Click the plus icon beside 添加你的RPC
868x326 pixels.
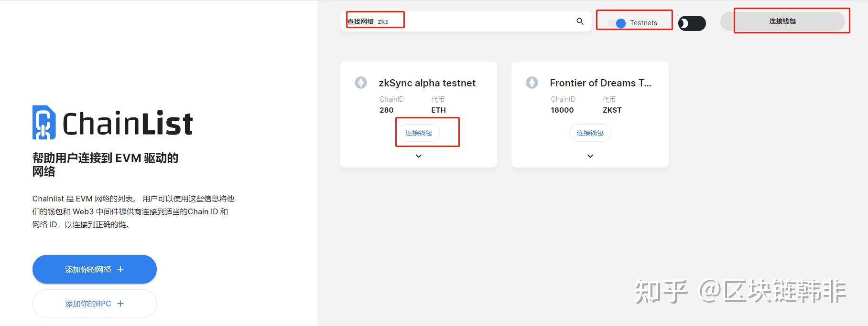point(120,304)
